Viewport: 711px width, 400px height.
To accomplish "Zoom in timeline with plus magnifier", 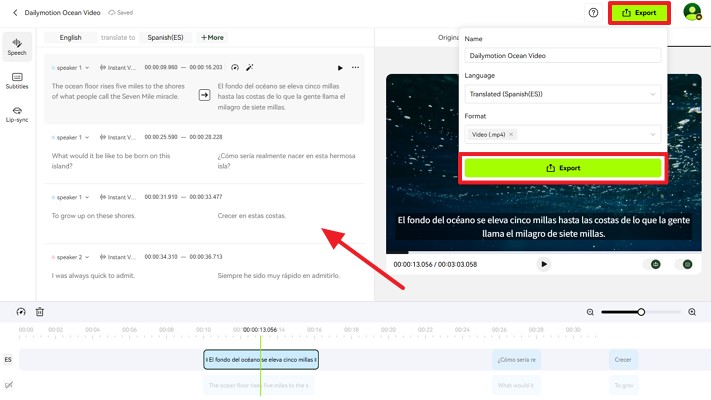I will tap(692, 312).
